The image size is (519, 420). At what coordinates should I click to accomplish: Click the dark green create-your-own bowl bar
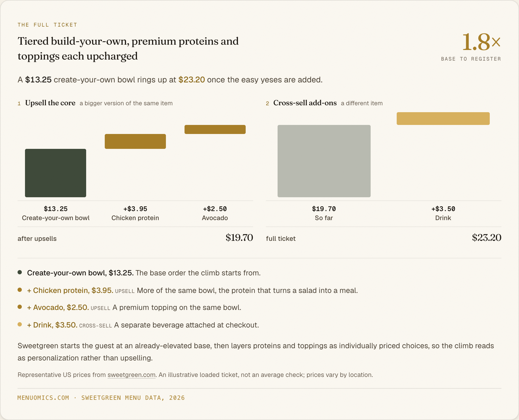56,173
